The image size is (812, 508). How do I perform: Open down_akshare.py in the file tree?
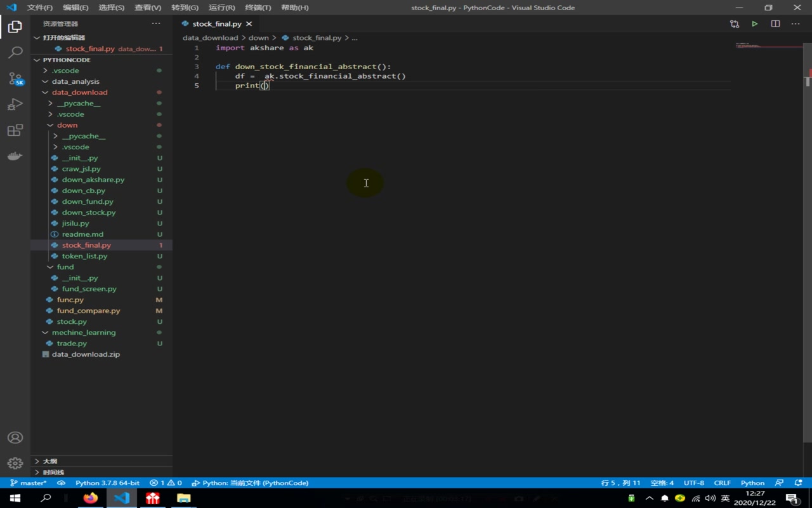(93, 180)
